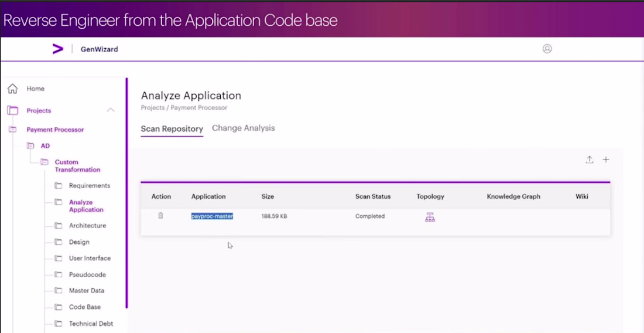Click the Architecture folder icon
Screen dimensions: 644x333
59,225
